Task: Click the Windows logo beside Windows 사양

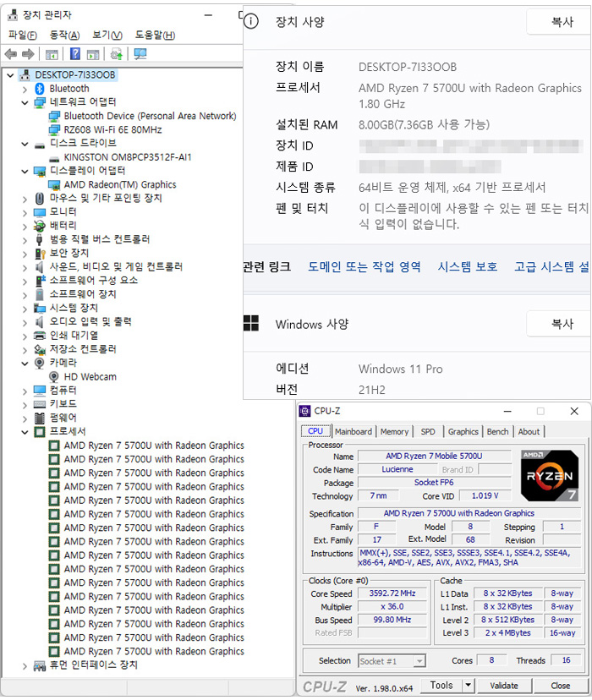Action: 251,323
